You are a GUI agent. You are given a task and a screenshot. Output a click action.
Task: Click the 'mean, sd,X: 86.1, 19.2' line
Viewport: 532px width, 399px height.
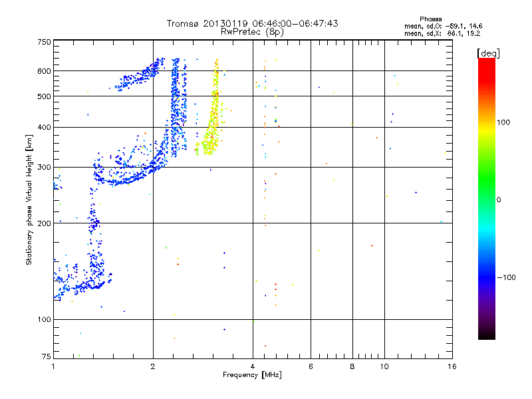point(442,33)
